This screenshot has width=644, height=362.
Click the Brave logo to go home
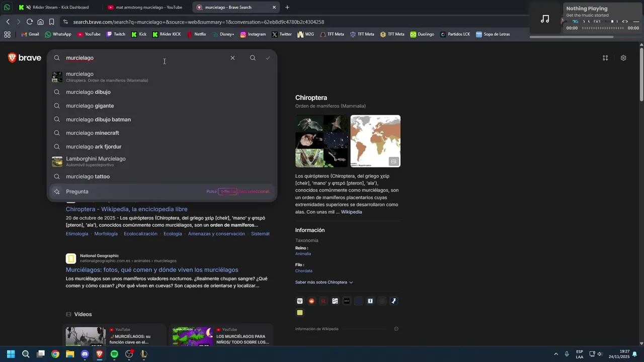tap(25, 58)
